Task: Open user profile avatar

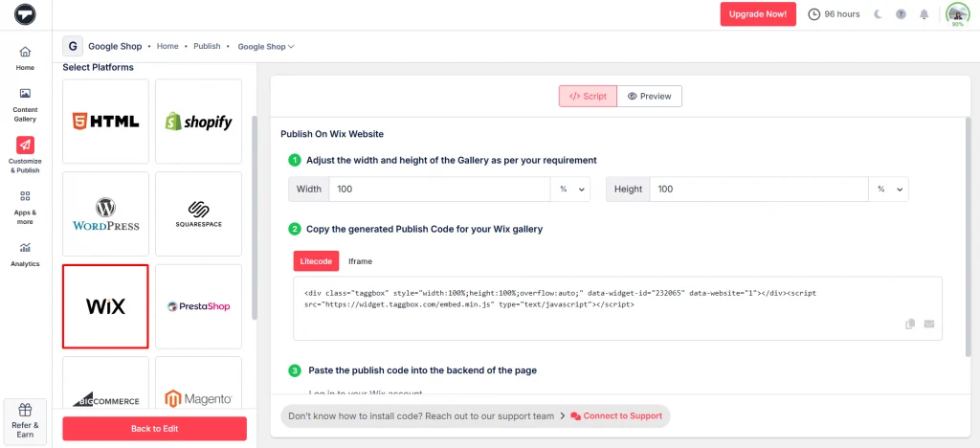Action: pos(957,14)
